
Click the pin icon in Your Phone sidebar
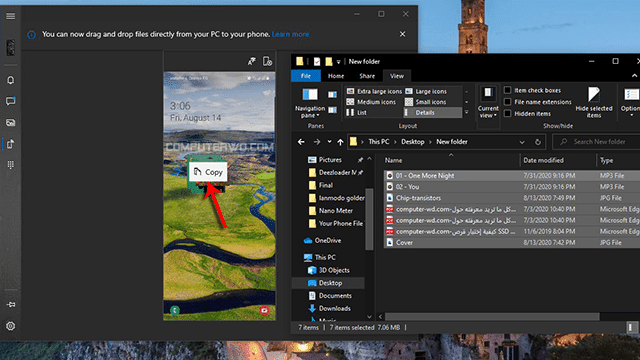coord(11,304)
